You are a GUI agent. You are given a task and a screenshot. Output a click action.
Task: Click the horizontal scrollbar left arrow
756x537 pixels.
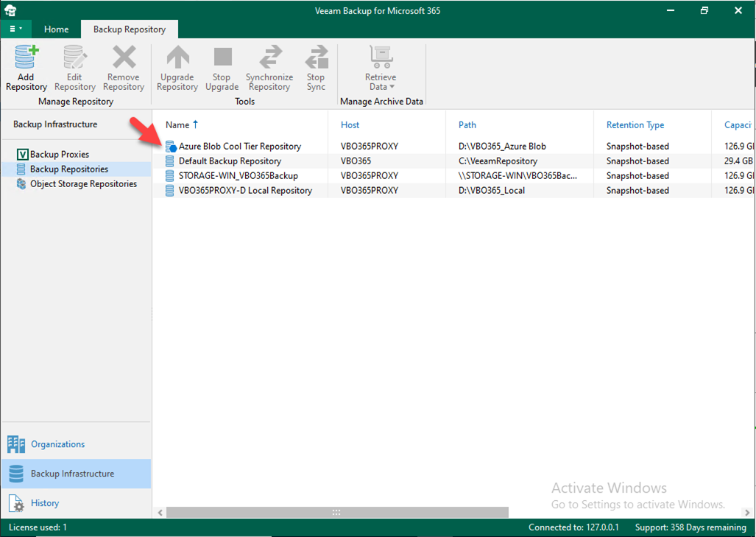(x=160, y=513)
